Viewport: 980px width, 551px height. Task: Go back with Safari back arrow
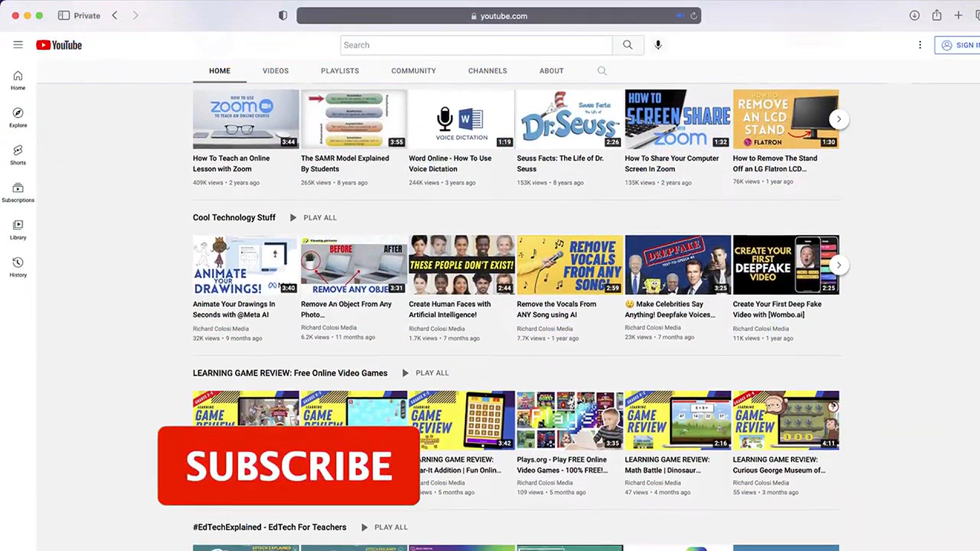click(x=115, y=16)
